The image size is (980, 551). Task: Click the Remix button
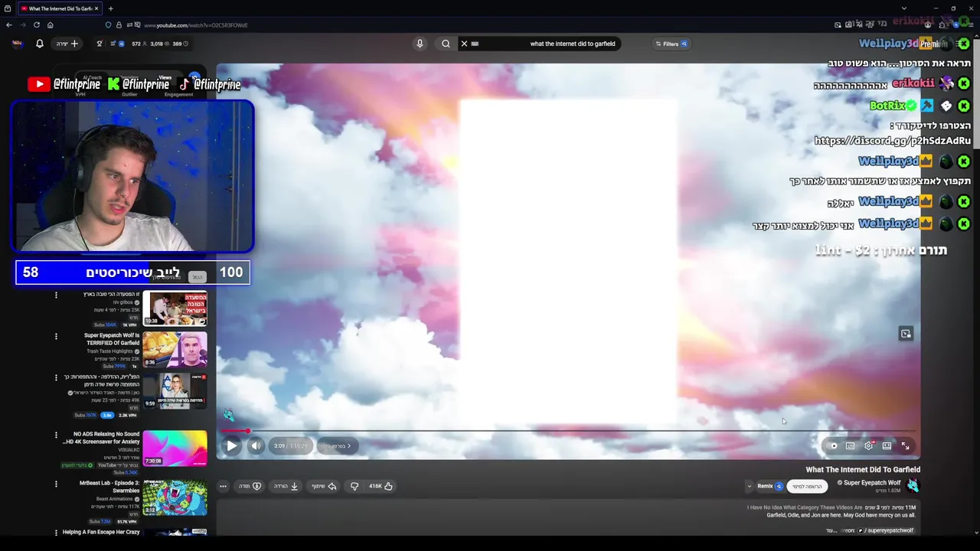(769, 486)
